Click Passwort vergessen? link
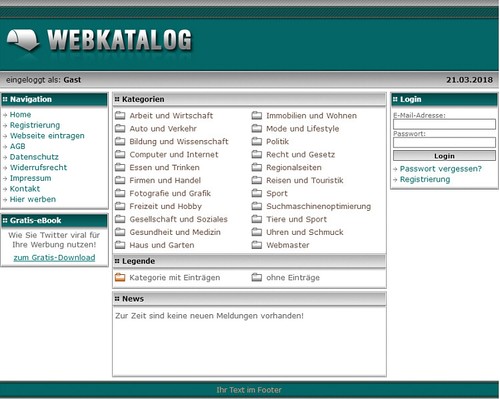 (x=441, y=169)
